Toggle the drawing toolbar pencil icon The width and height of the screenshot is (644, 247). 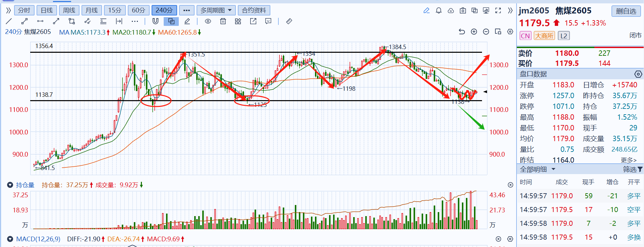pos(426,11)
